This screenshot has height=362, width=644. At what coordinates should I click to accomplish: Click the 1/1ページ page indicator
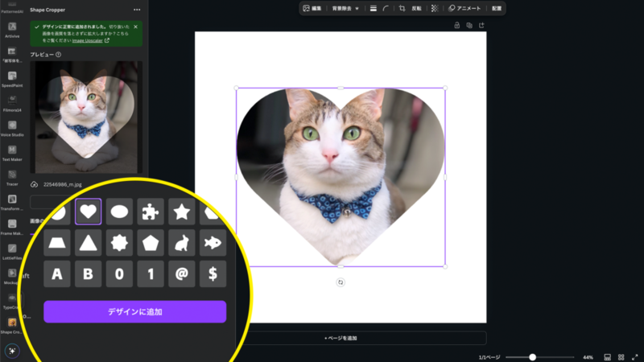489,357
